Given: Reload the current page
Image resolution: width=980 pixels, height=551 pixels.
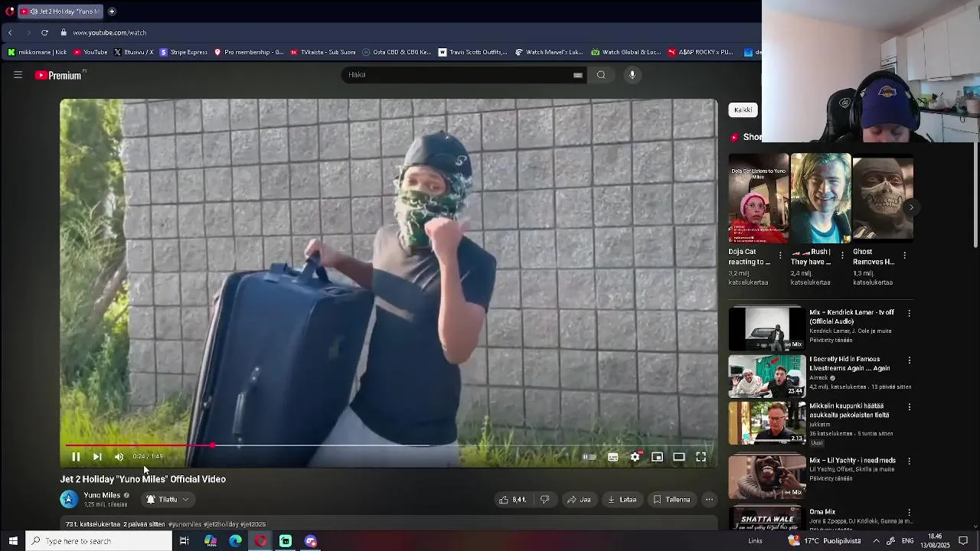Looking at the screenshot, I should (x=44, y=33).
